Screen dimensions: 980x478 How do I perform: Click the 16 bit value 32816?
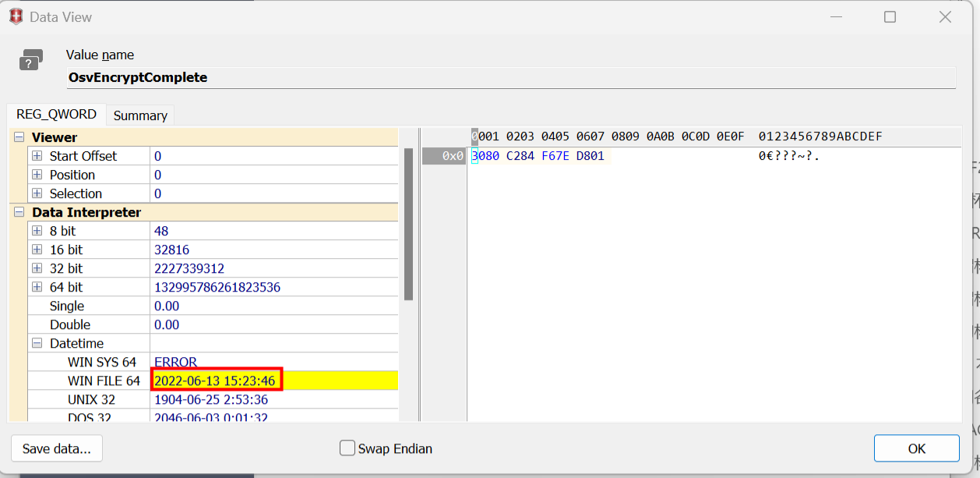[172, 250]
